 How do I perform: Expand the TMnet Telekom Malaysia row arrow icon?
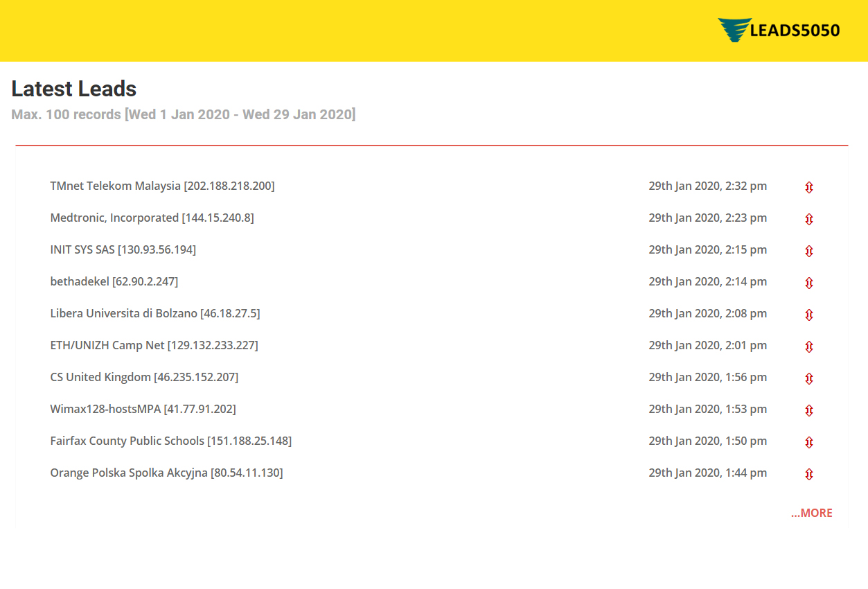(x=808, y=187)
